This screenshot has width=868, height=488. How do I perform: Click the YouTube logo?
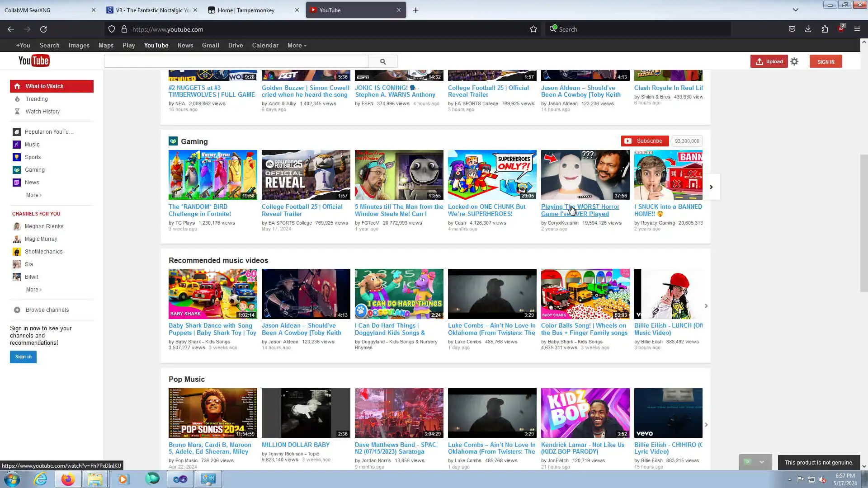tap(34, 61)
